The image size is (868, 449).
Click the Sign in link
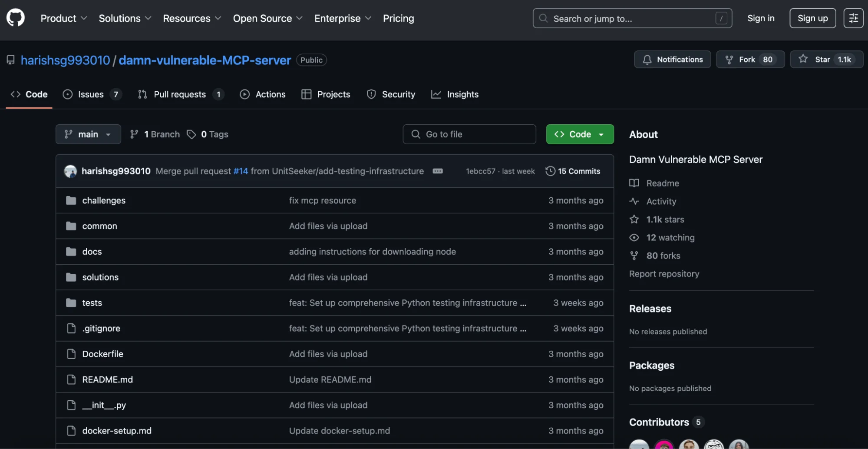pyautogui.click(x=761, y=18)
